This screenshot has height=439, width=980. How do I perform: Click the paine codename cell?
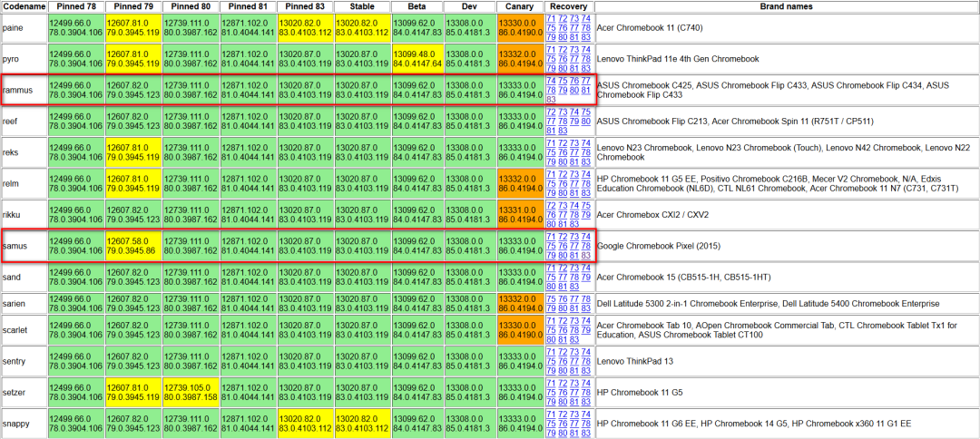pyautogui.click(x=24, y=27)
